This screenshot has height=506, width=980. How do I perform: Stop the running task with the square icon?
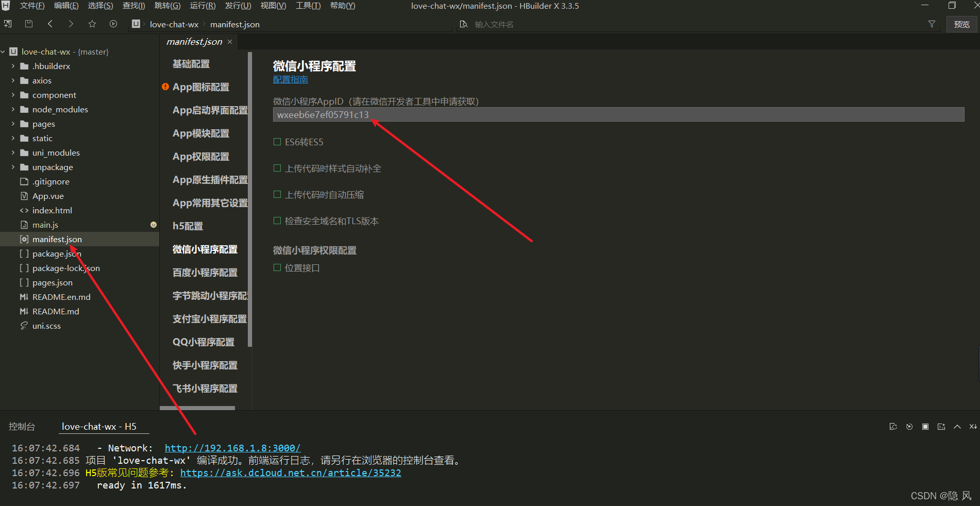pyautogui.click(x=925, y=427)
